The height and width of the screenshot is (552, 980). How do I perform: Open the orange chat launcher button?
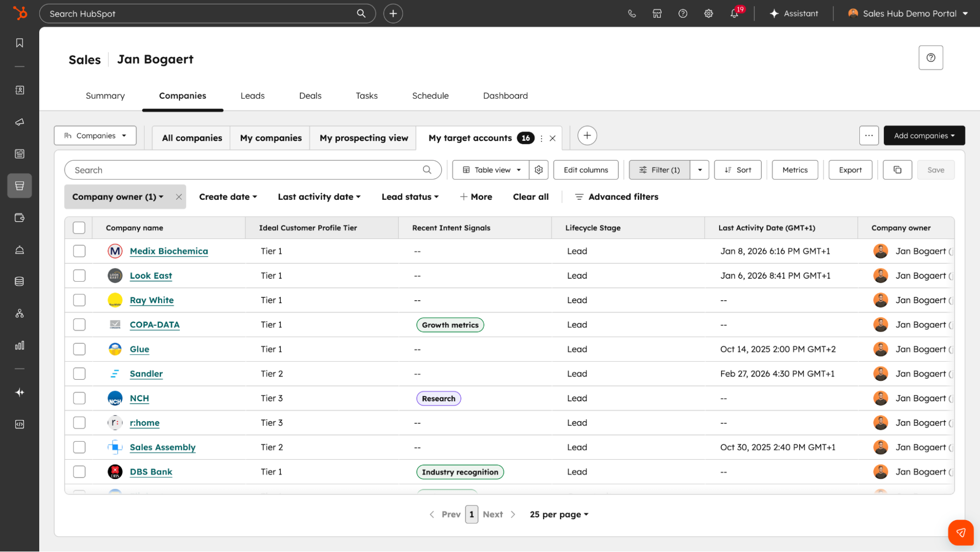pos(961,533)
